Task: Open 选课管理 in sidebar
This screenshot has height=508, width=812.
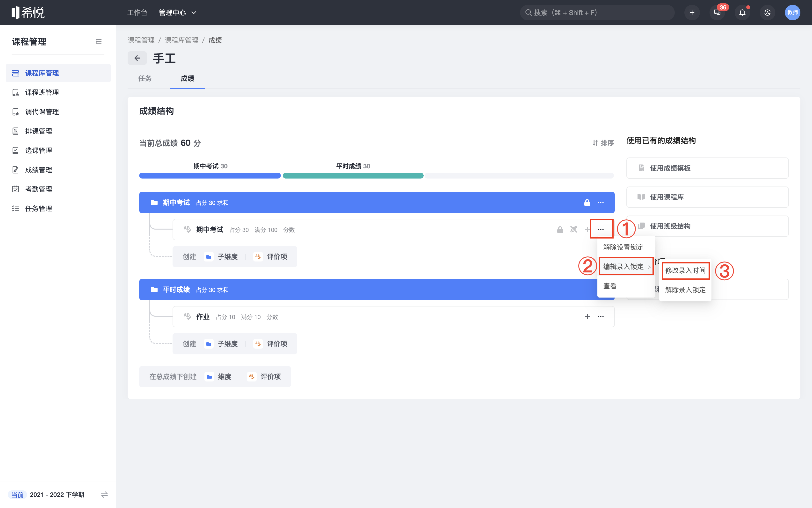Action: pyautogui.click(x=58, y=150)
